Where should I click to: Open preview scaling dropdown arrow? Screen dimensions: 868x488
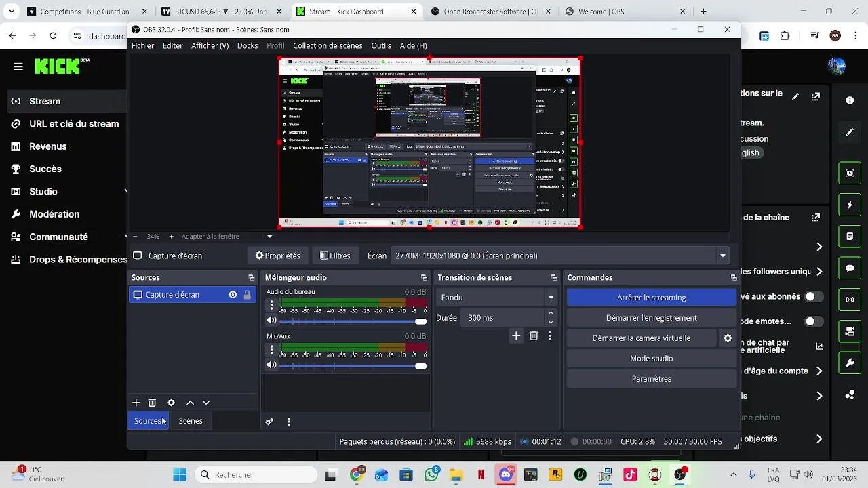pos(269,237)
